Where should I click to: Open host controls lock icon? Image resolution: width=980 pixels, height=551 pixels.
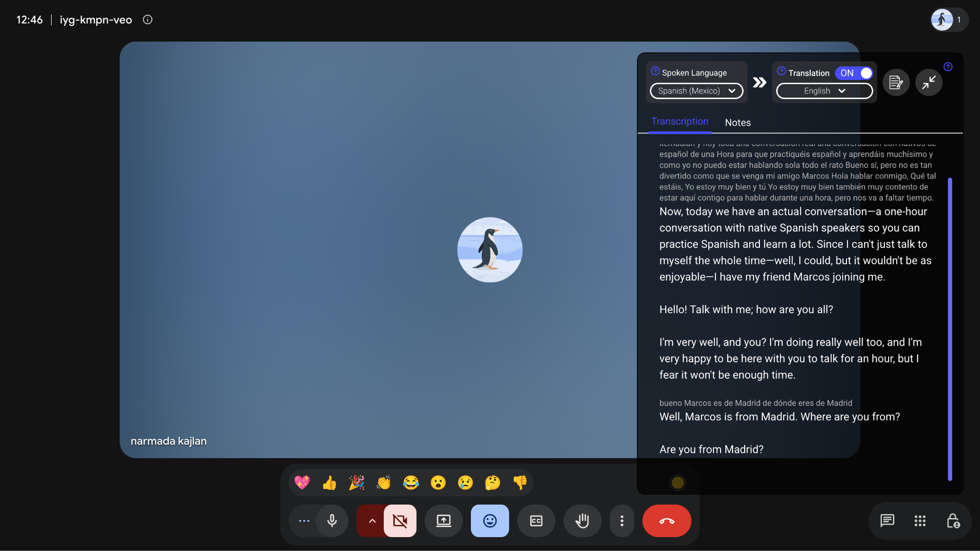click(x=953, y=521)
